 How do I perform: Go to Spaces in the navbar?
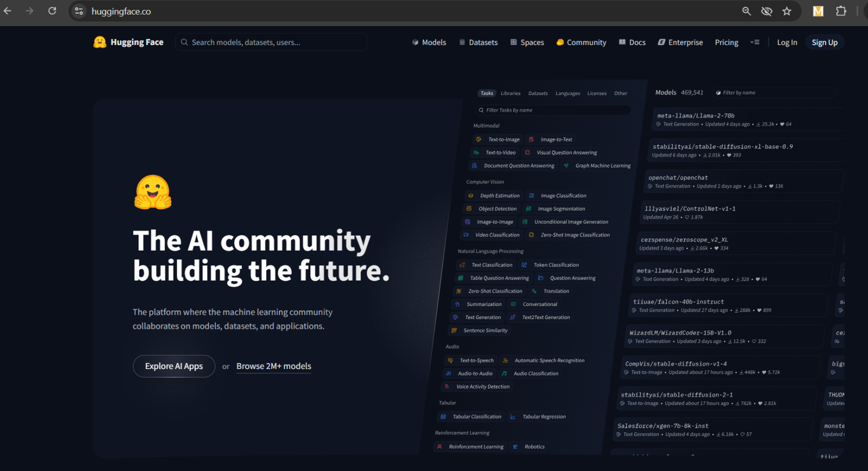coord(527,42)
